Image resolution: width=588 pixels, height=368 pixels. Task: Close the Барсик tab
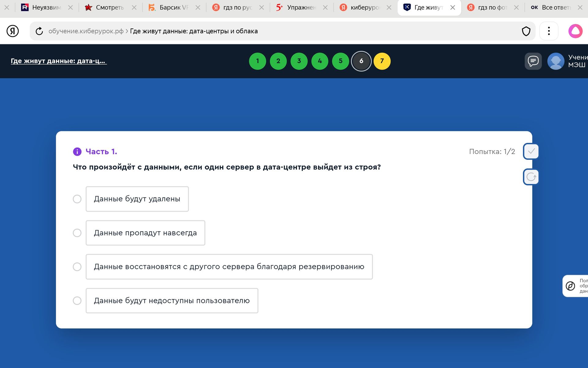coord(198,7)
